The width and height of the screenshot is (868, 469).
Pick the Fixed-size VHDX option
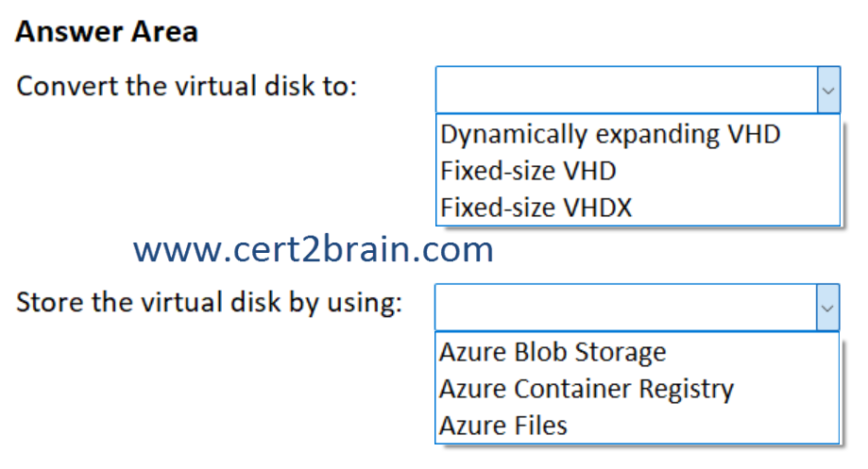pos(536,207)
